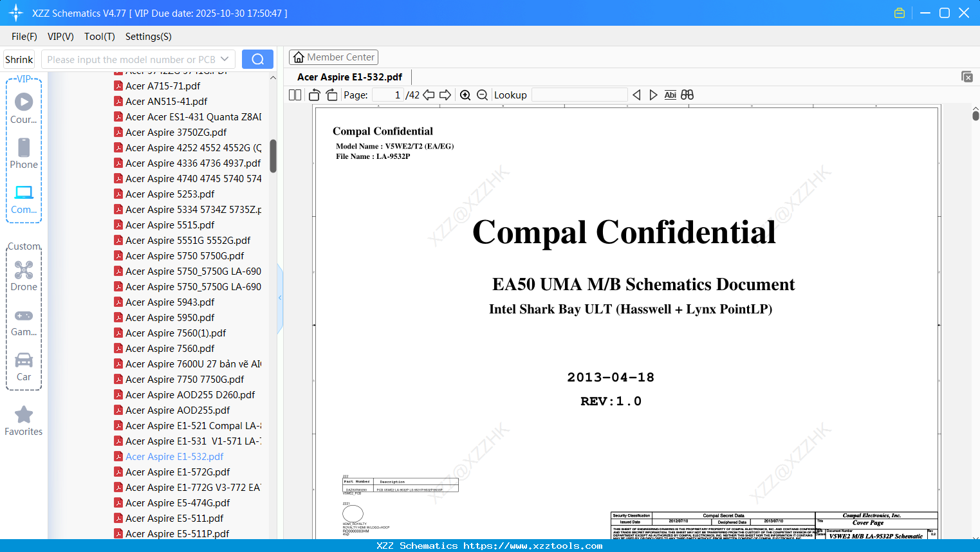Zoom out of the schematic
The width and height of the screenshot is (980, 552).
click(482, 95)
